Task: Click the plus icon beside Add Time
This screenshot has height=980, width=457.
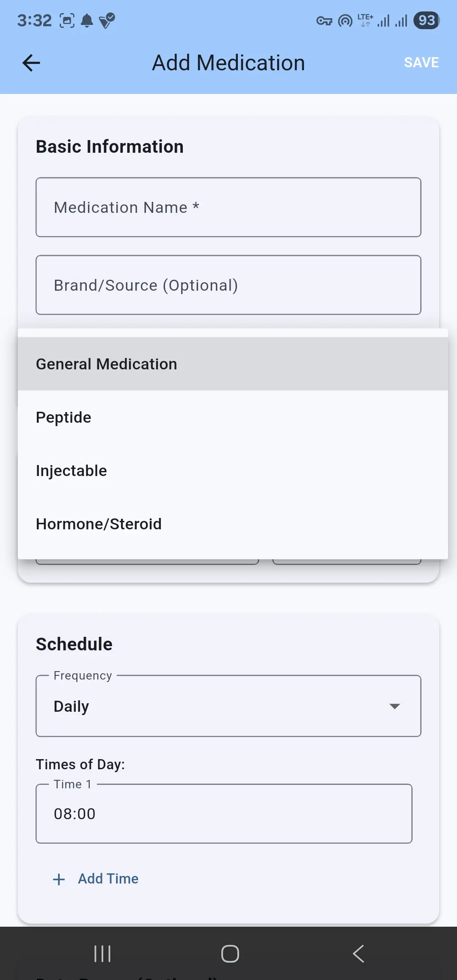Action: [59, 879]
